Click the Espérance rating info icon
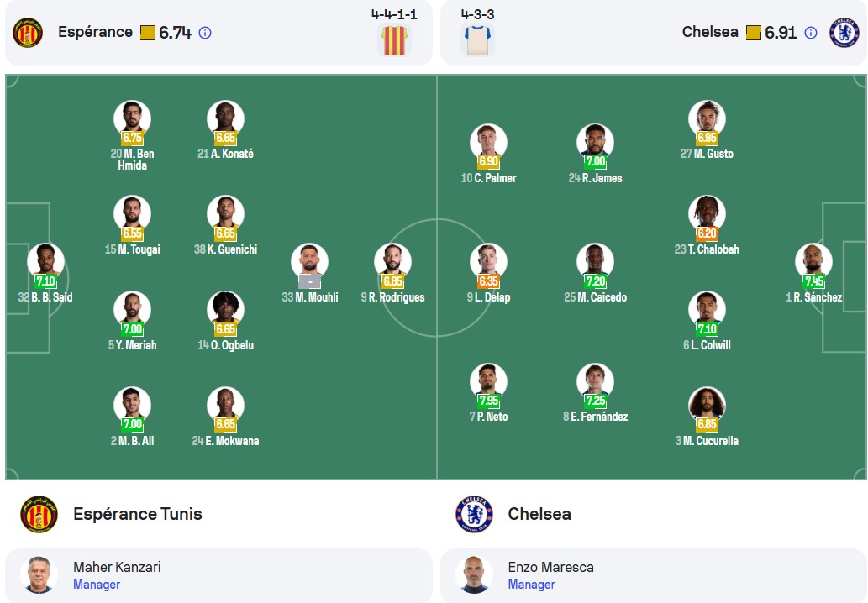Image resolution: width=868 pixels, height=603 pixels. click(205, 33)
